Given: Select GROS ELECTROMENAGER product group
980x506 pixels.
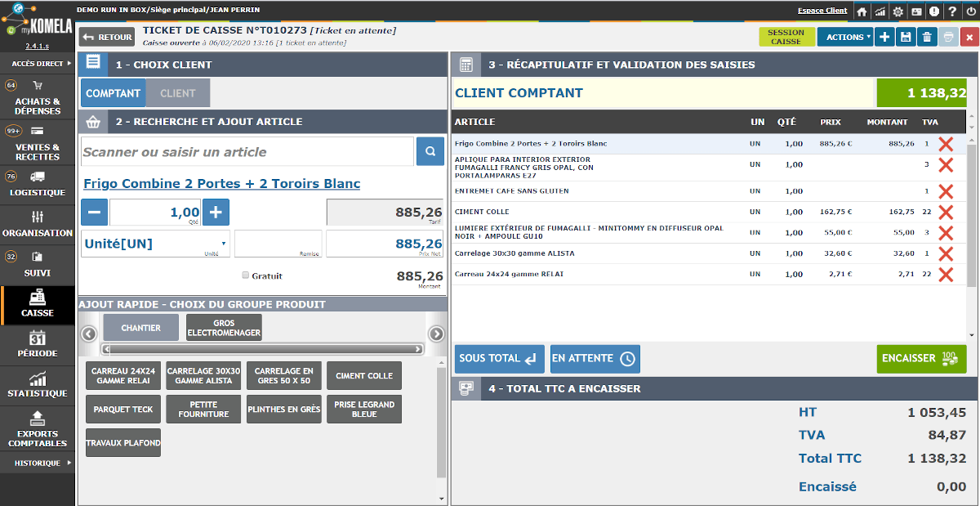Looking at the screenshot, I should coord(224,328).
